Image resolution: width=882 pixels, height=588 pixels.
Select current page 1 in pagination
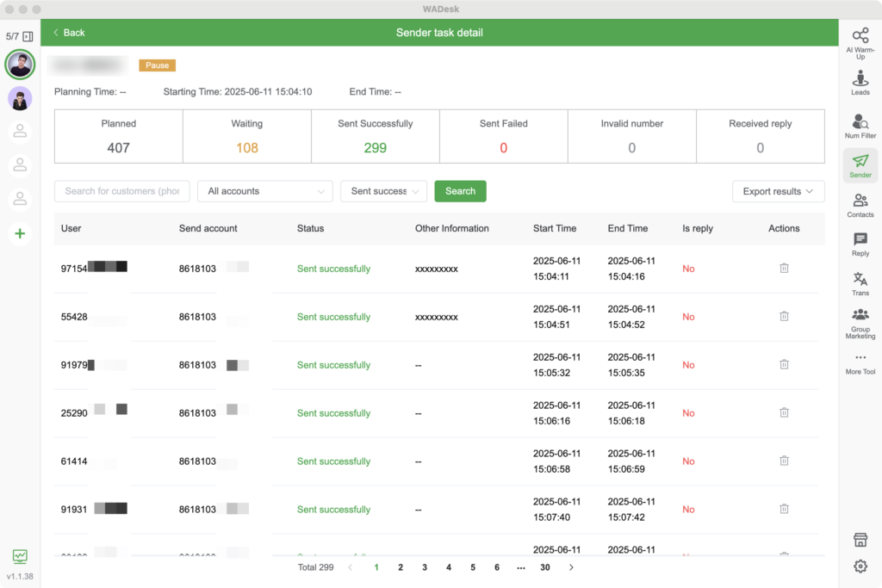tap(376, 567)
